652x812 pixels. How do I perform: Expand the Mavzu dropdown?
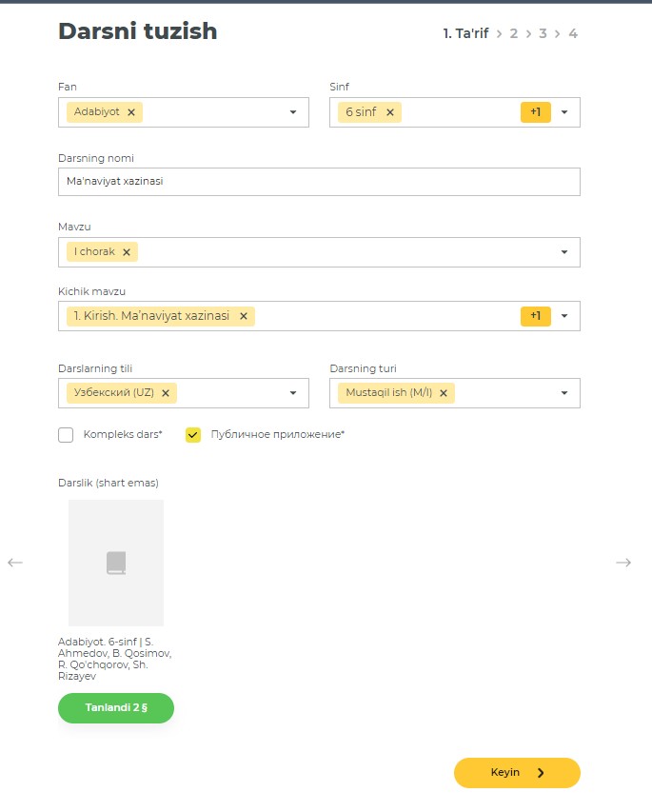point(564,252)
